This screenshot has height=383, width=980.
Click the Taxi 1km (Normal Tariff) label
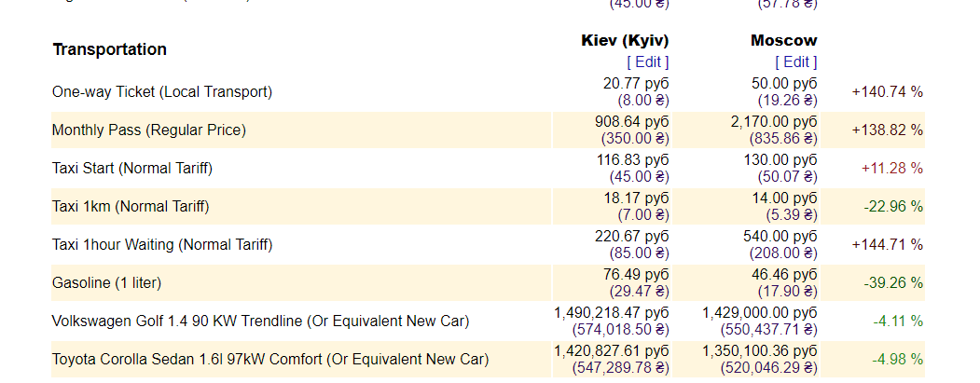point(131,207)
